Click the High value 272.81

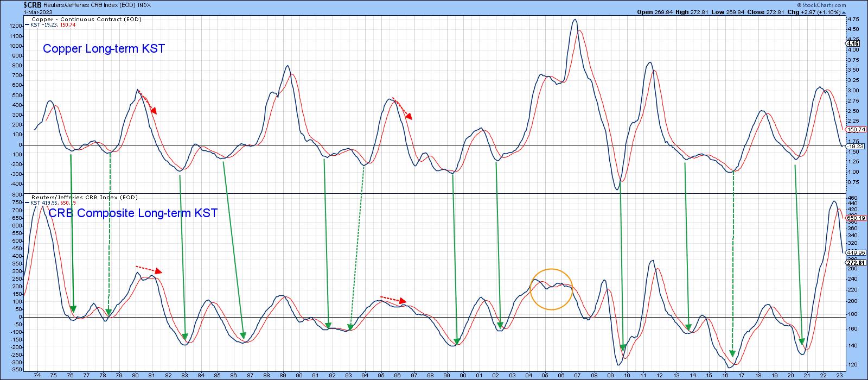699,11
